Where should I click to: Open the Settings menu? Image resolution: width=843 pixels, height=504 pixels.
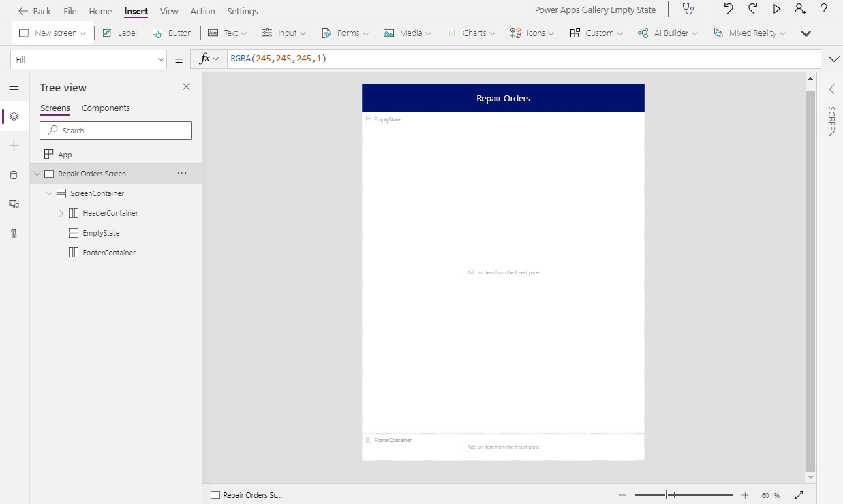(242, 11)
